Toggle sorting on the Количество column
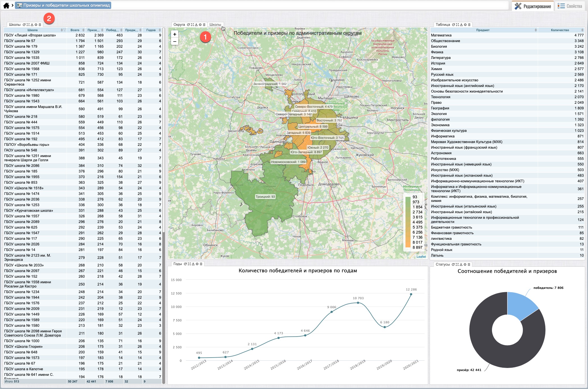The width and height of the screenshot is (588, 389). pos(582,30)
